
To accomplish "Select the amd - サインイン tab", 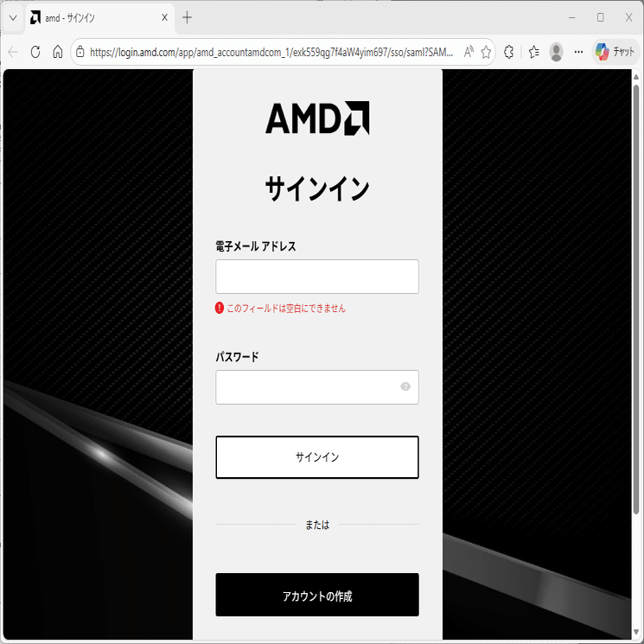I will (x=99, y=18).
